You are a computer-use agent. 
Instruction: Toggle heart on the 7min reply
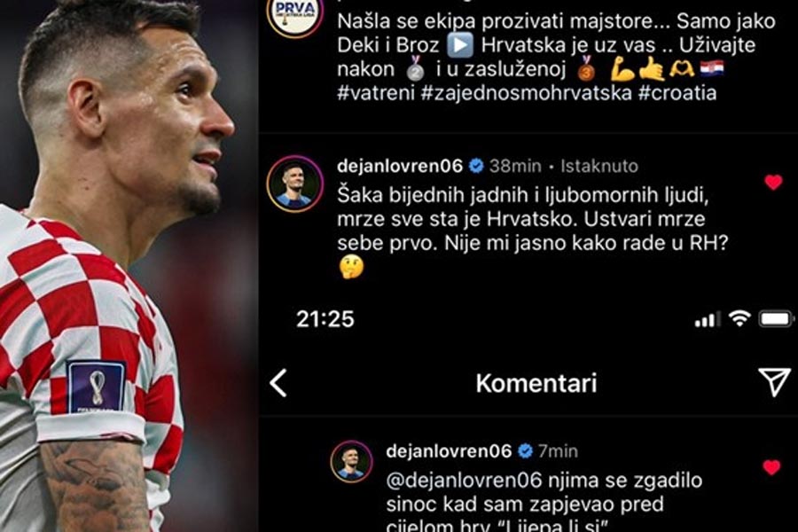click(x=771, y=467)
